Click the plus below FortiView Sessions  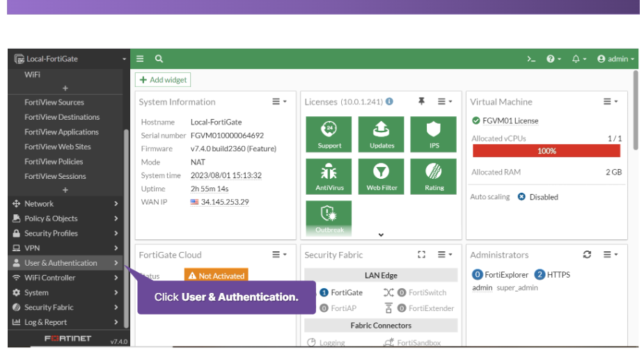(65, 190)
